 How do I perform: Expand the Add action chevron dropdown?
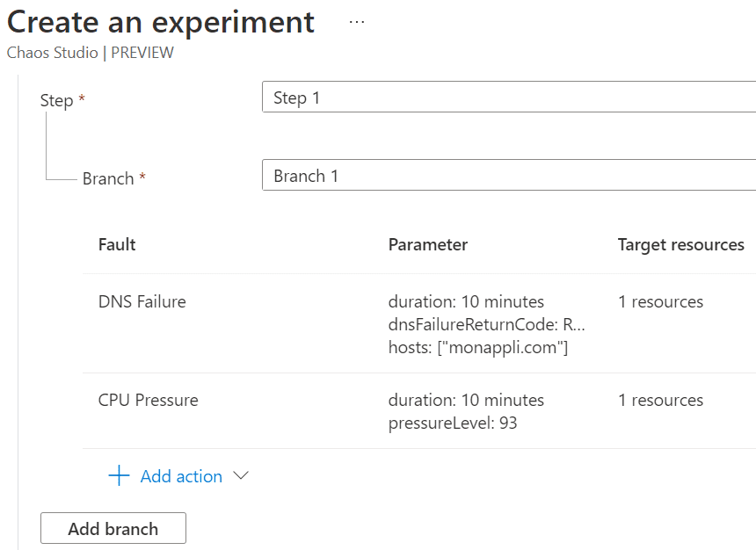[x=240, y=476]
